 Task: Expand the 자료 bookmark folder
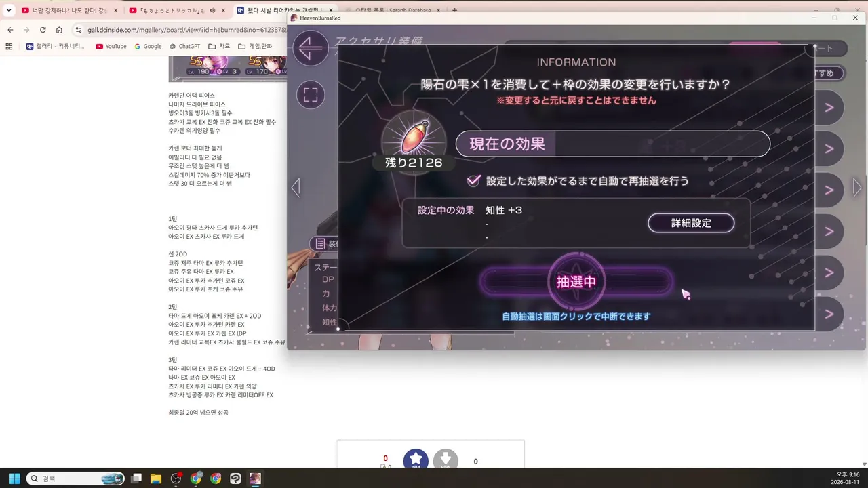(219, 47)
